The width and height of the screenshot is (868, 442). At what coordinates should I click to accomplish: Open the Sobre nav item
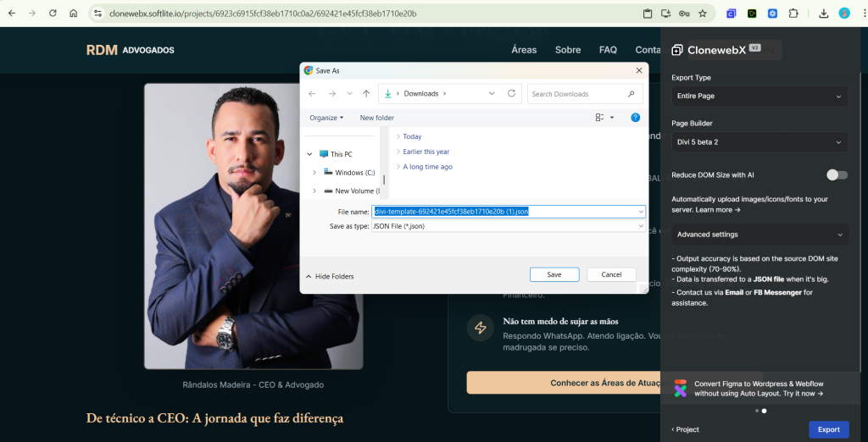coord(568,50)
